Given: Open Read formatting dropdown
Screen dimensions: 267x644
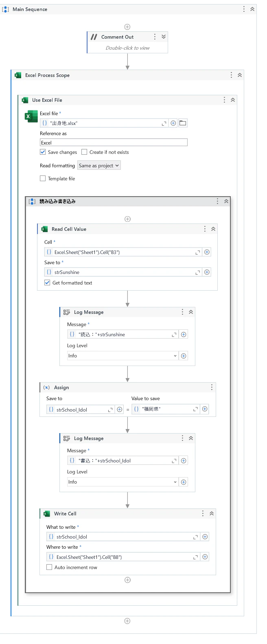Looking at the screenshot, I should click(x=99, y=166).
